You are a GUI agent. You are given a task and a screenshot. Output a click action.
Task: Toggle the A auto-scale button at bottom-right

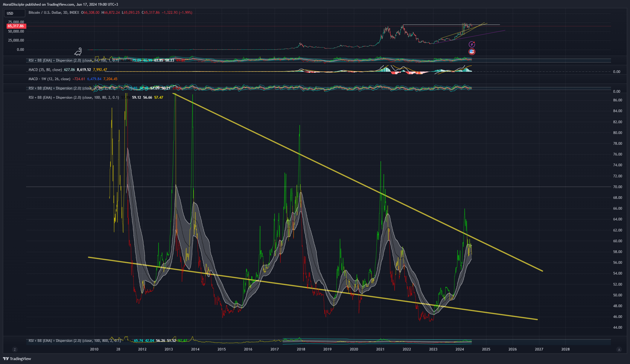pyautogui.click(x=619, y=349)
